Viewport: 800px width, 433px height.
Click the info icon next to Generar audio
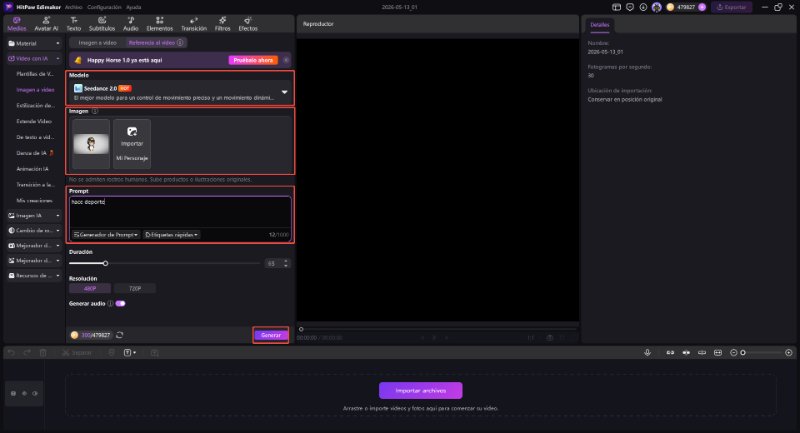pyautogui.click(x=110, y=303)
